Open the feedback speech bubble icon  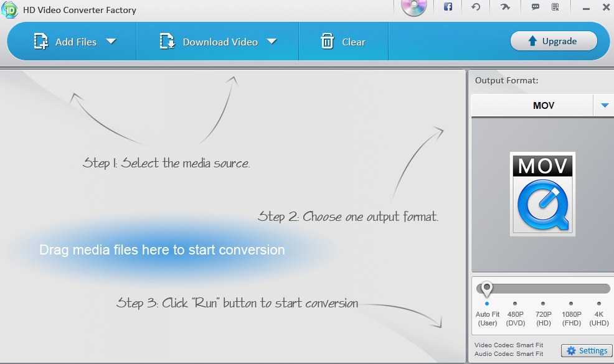(536, 7)
